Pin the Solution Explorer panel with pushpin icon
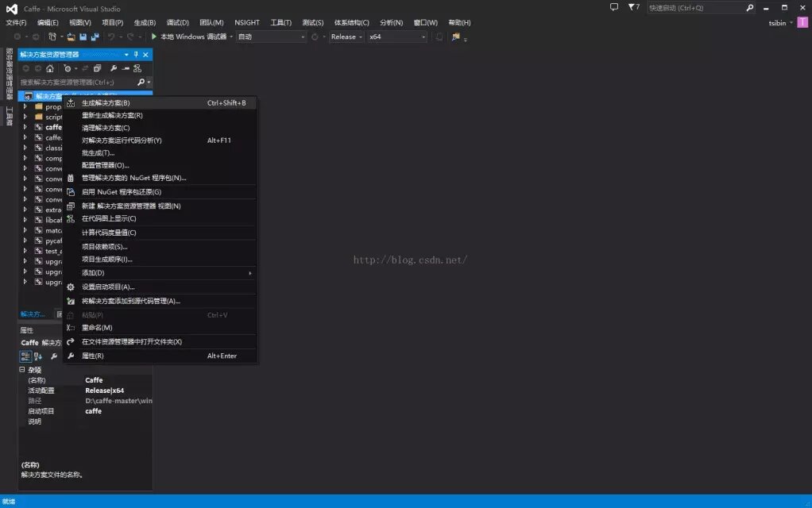812x508 pixels. pyautogui.click(x=136, y=54)
